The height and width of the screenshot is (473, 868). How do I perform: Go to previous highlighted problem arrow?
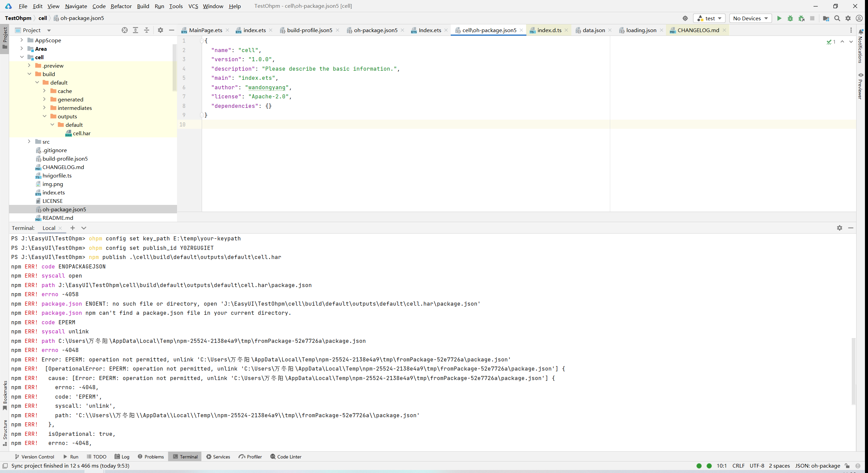click(x=842, y=42)
